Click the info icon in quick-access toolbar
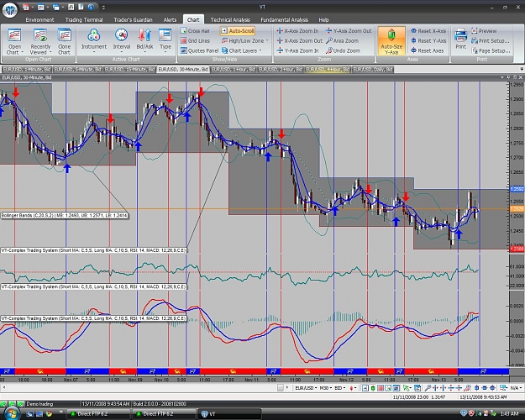Screen dimensions: 525x420 point(91,7)
